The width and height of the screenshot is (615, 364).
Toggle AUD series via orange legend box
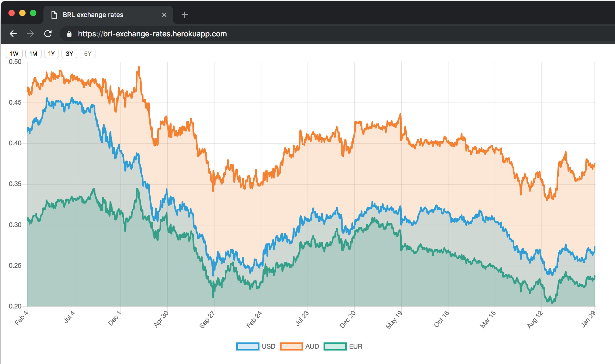[x=291, y=346]
